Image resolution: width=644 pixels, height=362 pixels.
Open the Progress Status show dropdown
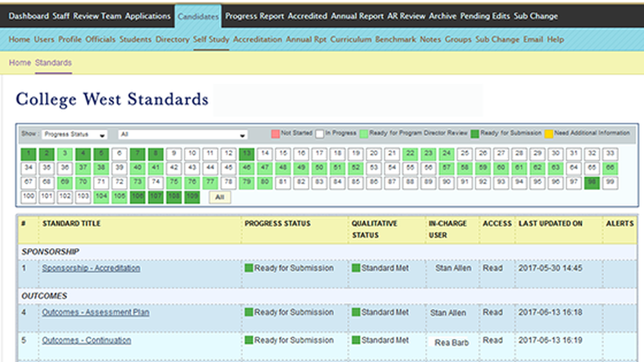74,135
